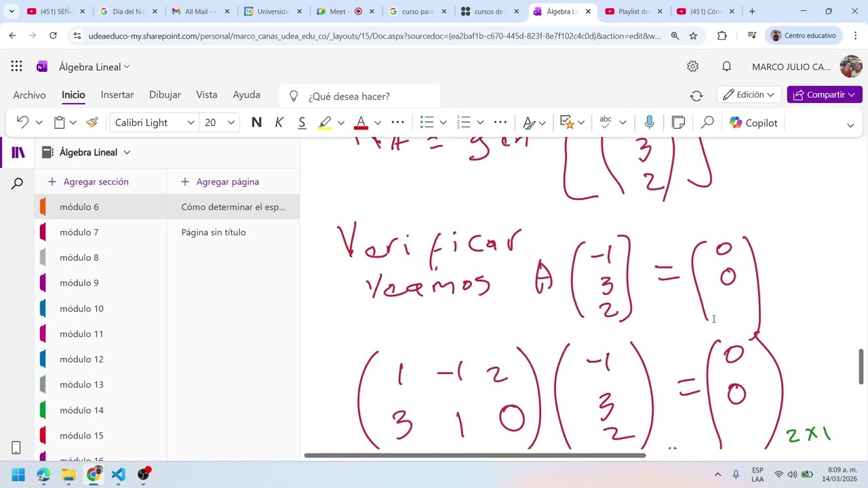Open the Ayuda tab

[x=247, y=95]
